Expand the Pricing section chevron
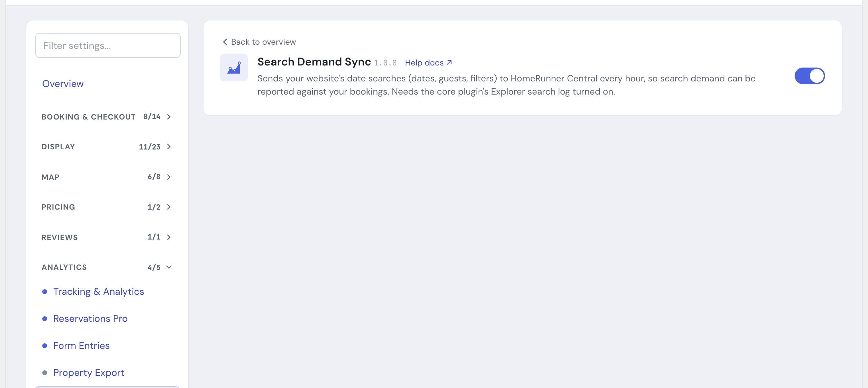 (x=169, y=207)
